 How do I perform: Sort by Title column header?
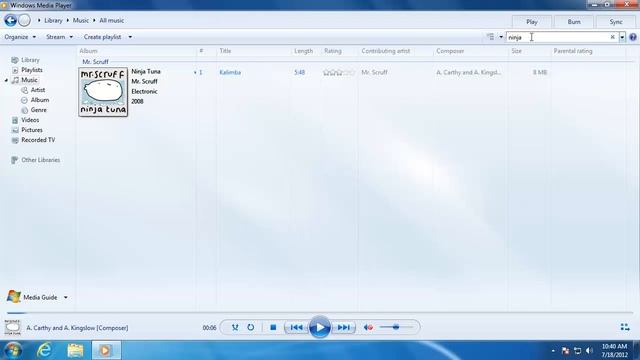pos(225,51)
